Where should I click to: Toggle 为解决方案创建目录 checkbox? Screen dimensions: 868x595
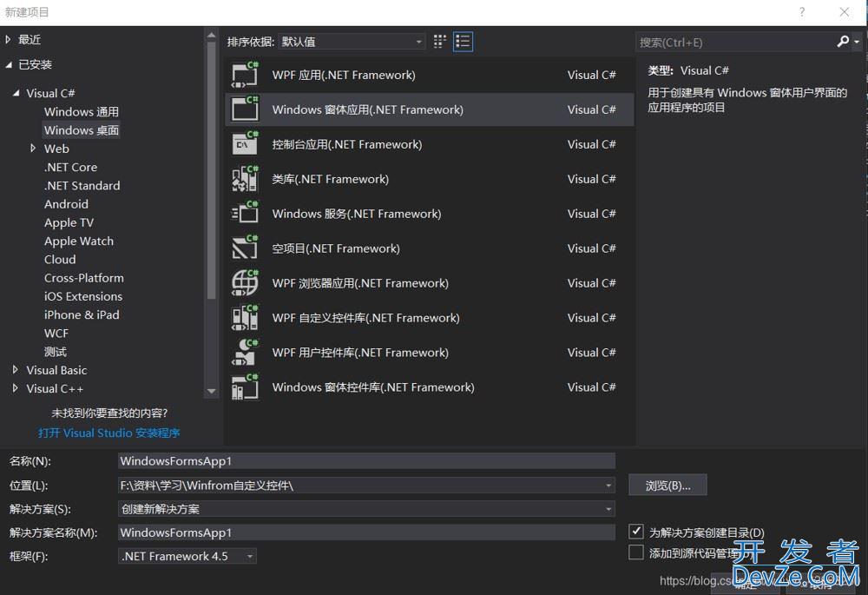point(636,532)
